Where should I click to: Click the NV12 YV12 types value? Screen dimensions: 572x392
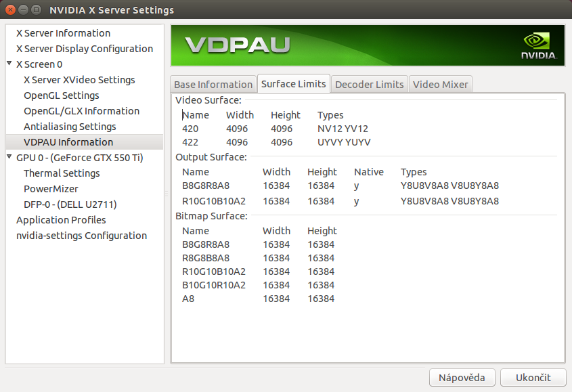(343, 129)
